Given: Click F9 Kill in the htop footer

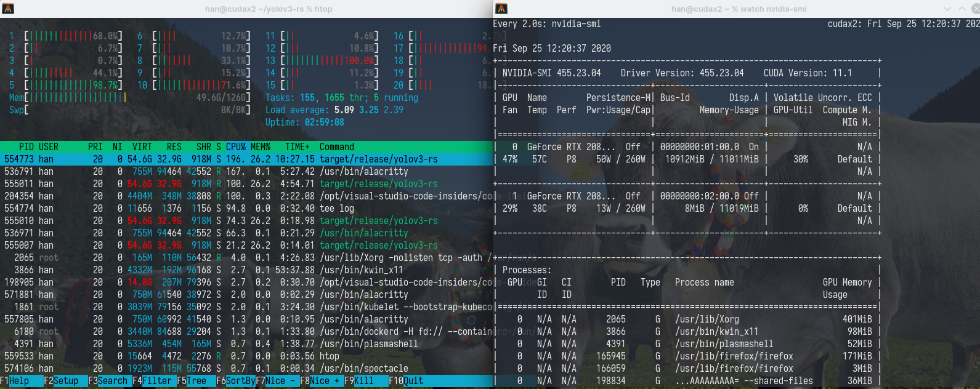Looking at the screenshot, I should (x=359, y=381).
